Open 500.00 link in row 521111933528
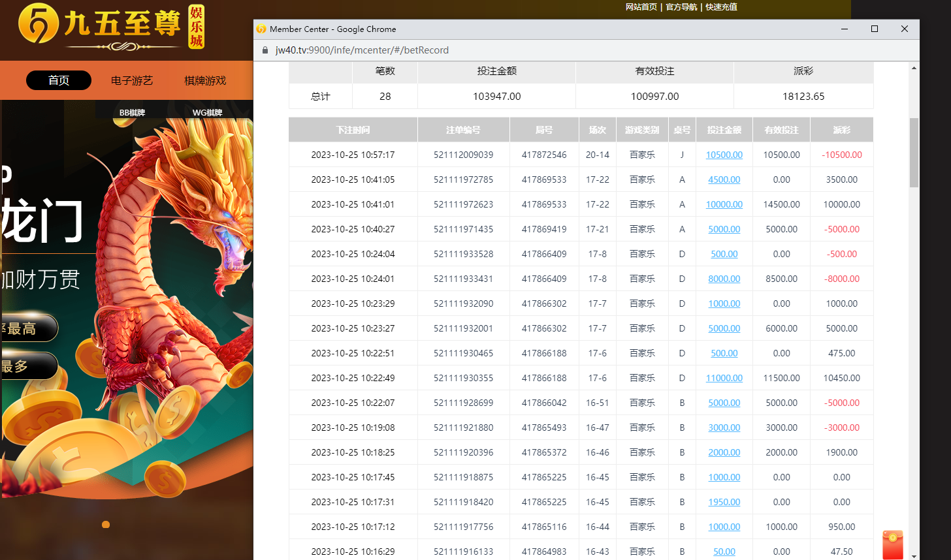Viewport: 951px width, 560px height. pos(724,254)
